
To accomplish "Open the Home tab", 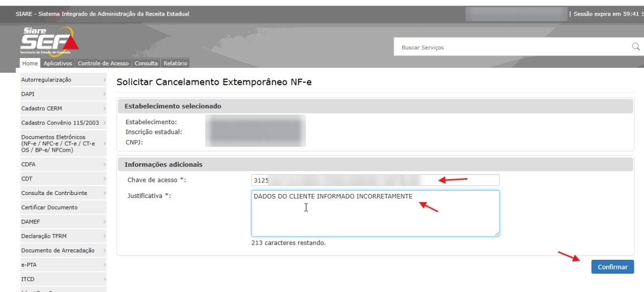I will pyautogui.click(x=30, y=63).
